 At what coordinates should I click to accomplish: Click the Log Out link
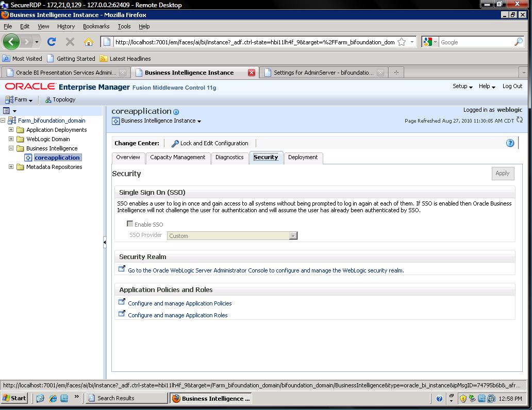pyautogui.click(x=512, y=86)
